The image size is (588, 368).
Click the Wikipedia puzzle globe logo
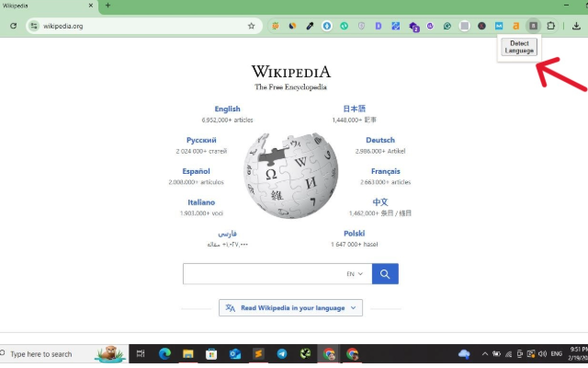point(290,175)
